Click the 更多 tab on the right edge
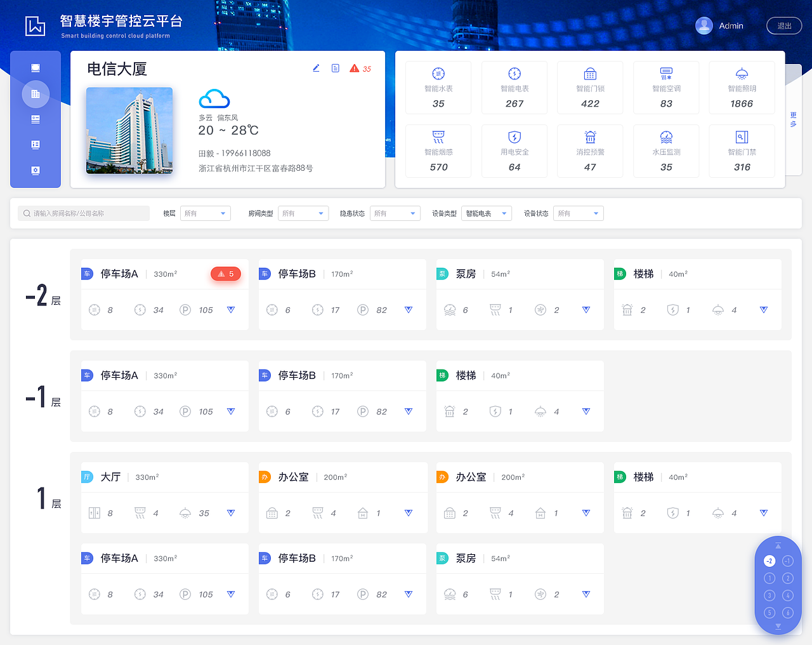This screenshot has height=645, width=812. 793,119
